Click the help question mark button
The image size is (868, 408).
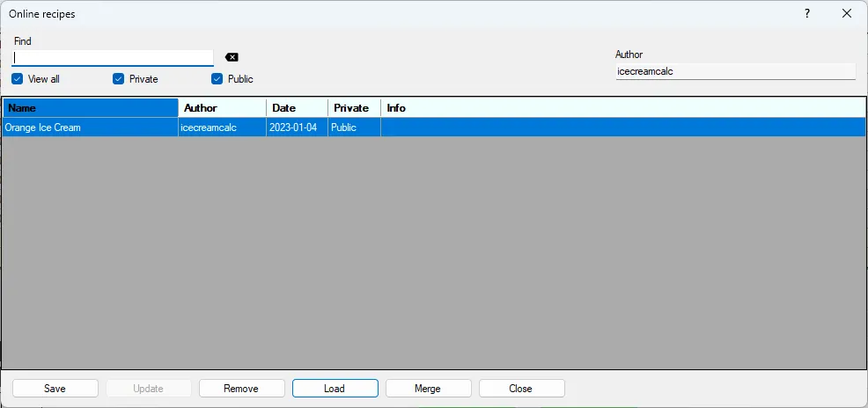coord(807,14)
